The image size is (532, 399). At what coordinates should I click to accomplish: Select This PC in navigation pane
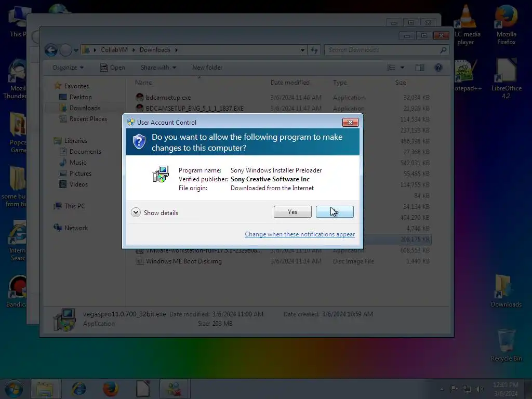coord(75,206)
